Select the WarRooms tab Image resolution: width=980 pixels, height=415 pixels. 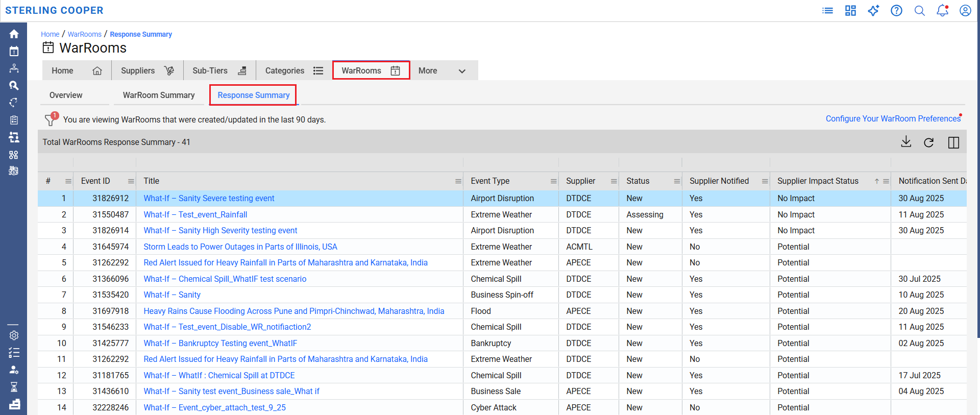pos(371,70)
